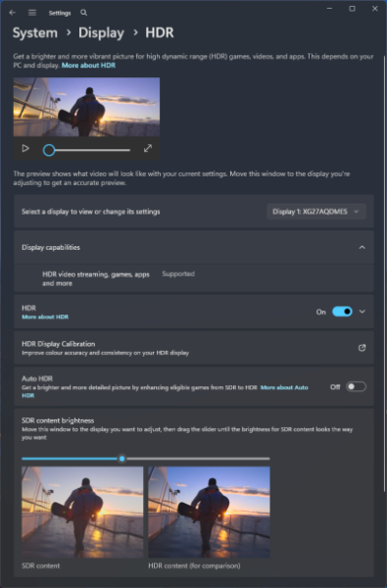
Task: Click the HDR preview video thumbnail
Action: point(86,107)
